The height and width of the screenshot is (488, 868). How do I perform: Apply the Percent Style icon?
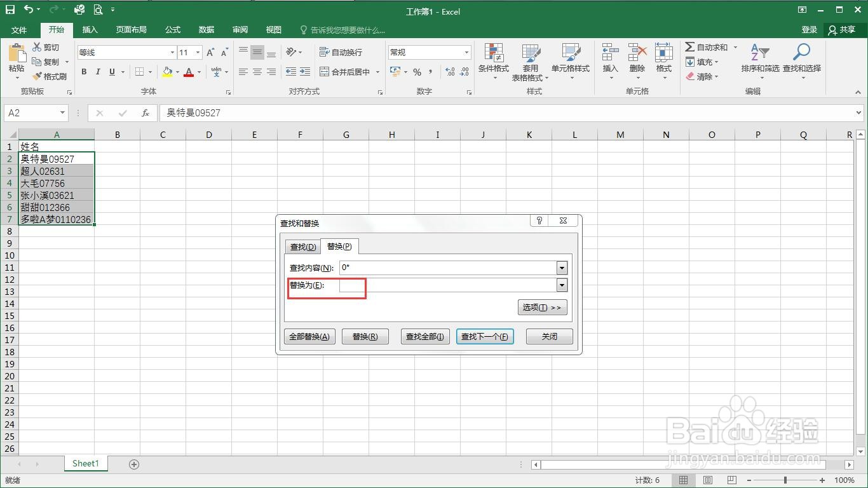(417, 72)
